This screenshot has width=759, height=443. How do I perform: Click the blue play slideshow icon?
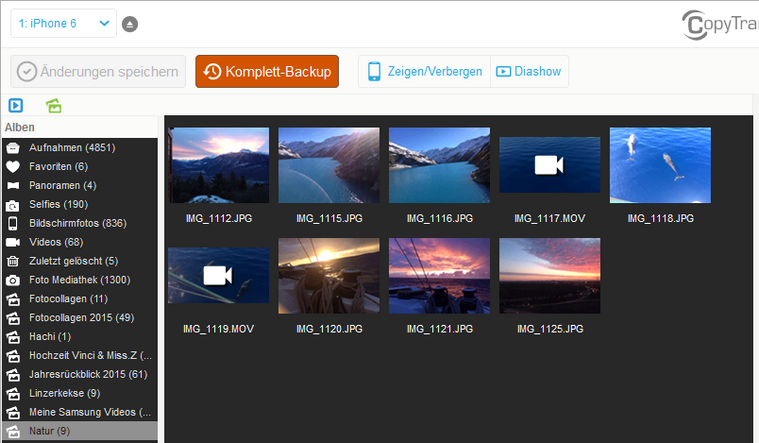pos(15,105)
